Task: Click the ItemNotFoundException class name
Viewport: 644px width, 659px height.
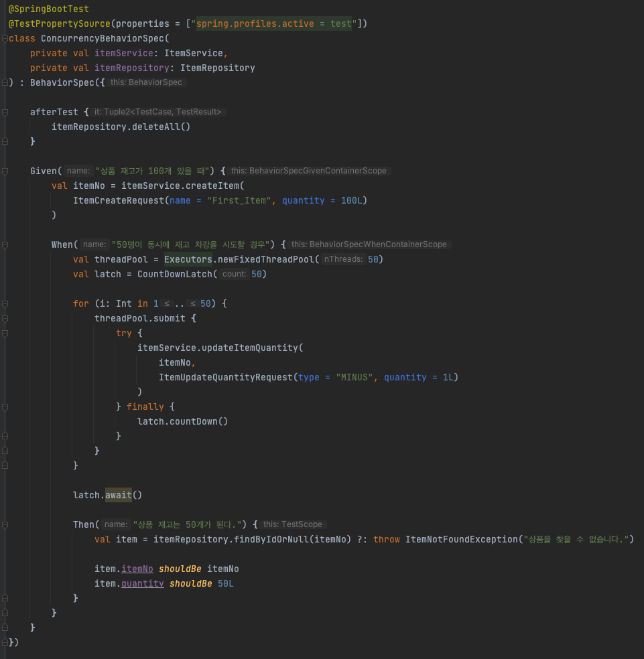Action: click(x=462, y=539)
